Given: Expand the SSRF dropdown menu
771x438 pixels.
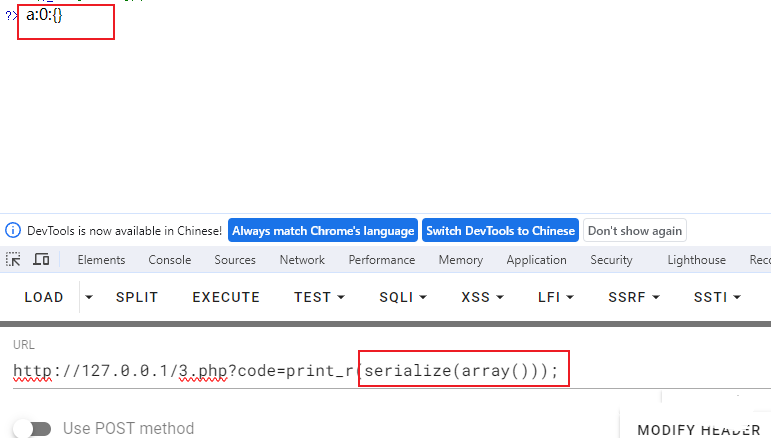Looking at the screenshot, I should click(634, 297).
